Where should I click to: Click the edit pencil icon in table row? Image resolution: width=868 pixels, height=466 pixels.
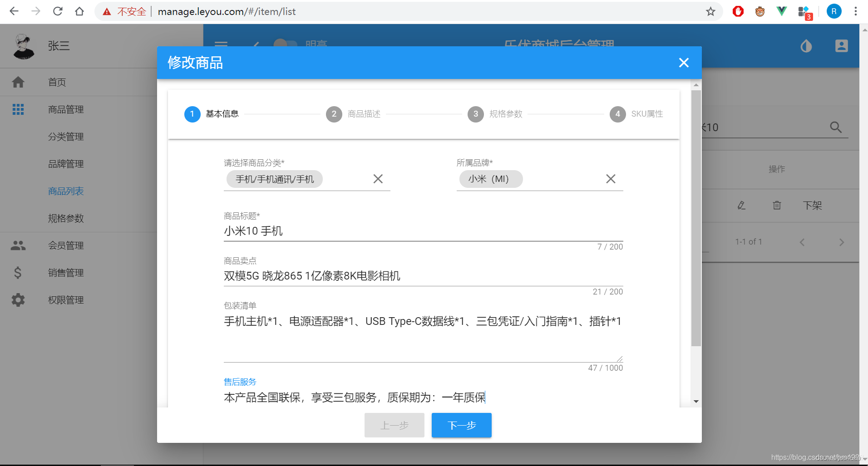coord(741,206)
